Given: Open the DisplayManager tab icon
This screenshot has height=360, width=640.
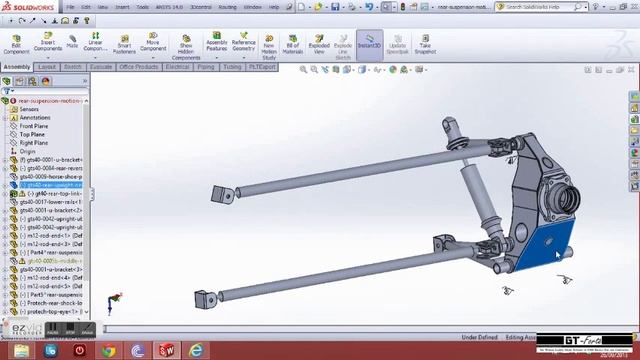Looking at the screenshot, I should click(x=45, y=81).
